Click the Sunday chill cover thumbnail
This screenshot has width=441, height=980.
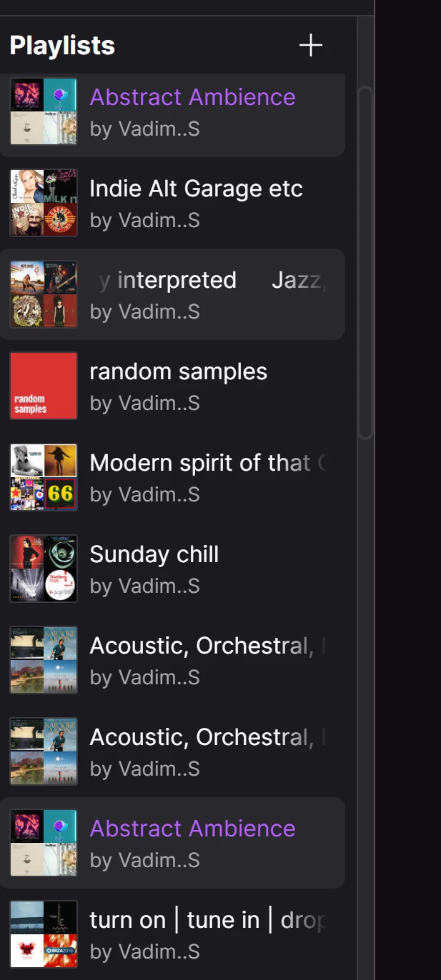pyautogui.click(x=44, y=569)
